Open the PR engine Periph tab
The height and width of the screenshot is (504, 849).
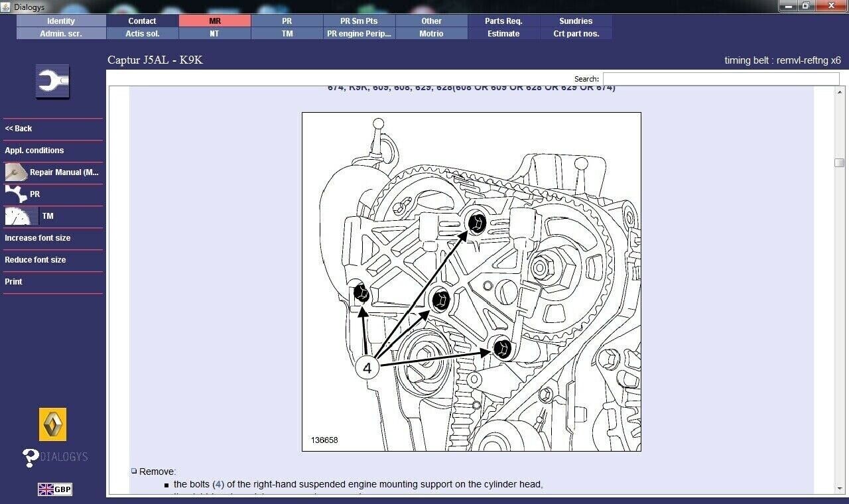[x=359, y=34]
